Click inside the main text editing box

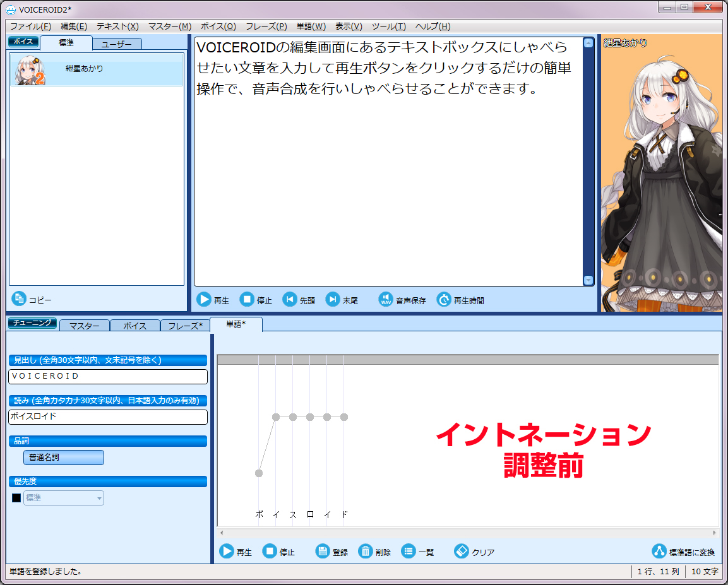click(x=388, y=162)
